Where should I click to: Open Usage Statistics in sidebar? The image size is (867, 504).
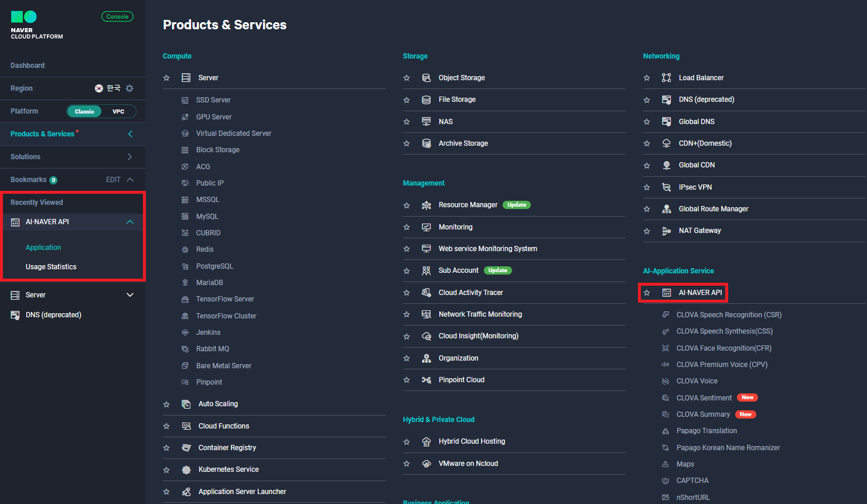pyautogui.click(x=51, y=267)
